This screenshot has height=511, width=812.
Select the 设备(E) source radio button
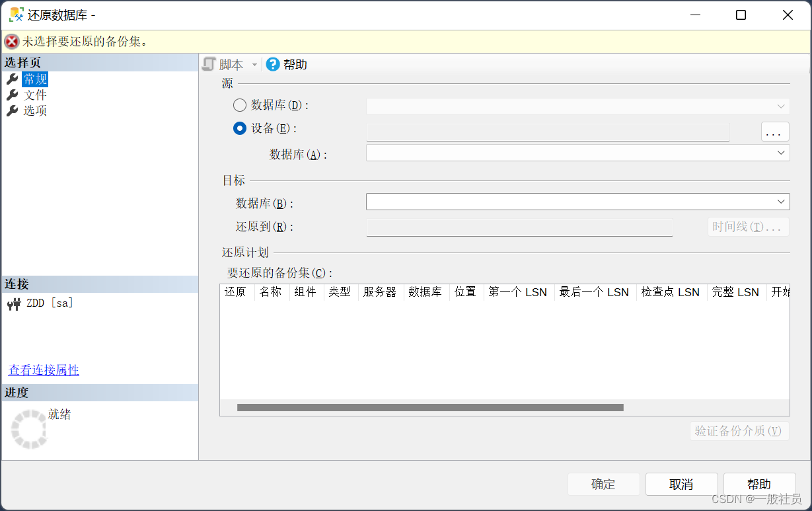point(240,128)
